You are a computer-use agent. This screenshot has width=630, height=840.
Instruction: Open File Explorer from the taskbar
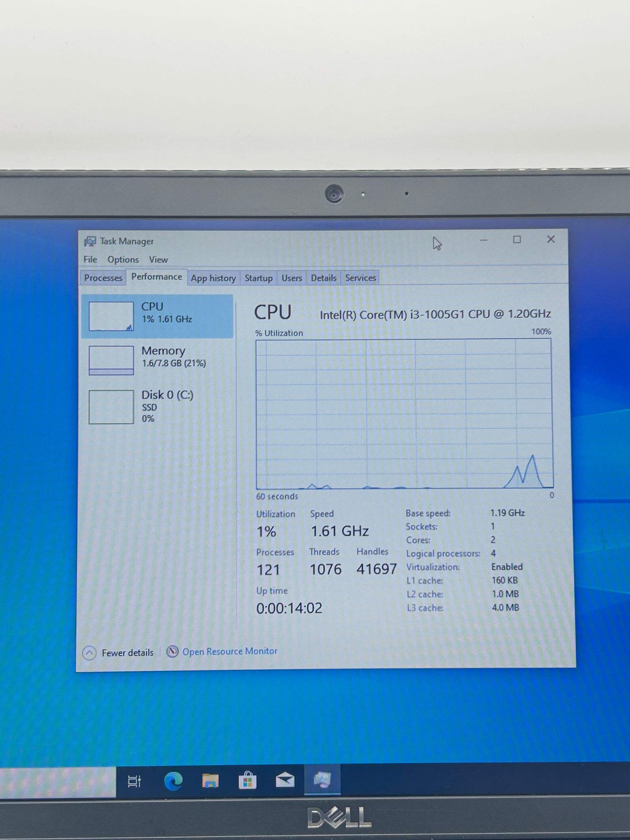pyautogui.click(x=211, y=781)
